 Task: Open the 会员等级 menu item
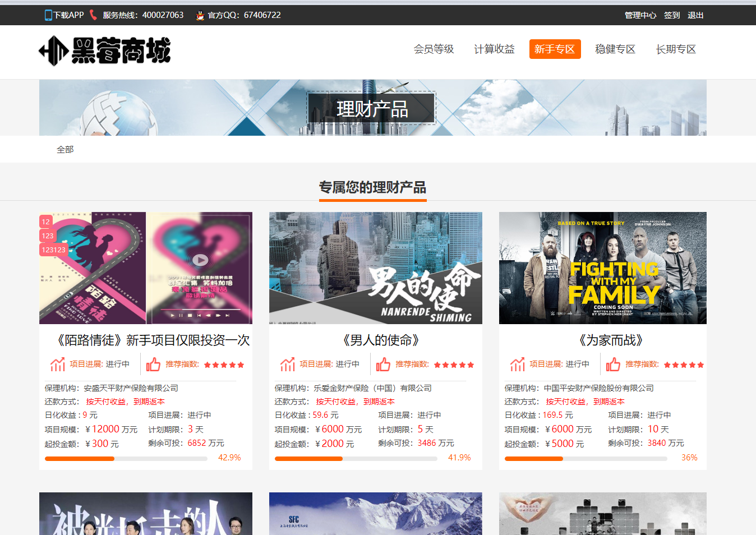(434, 49)
